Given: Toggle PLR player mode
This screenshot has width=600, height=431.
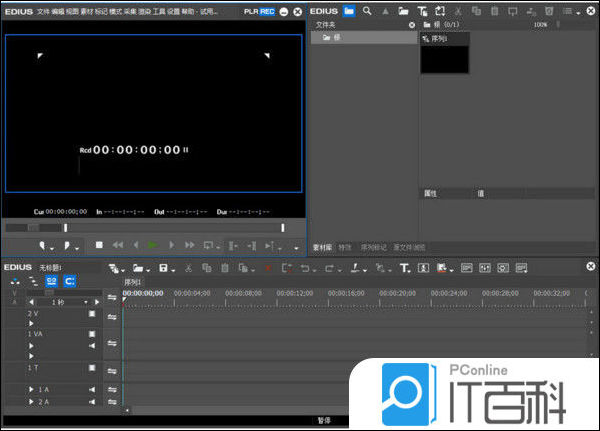Looking at the screenshot, I should point(250,11).
